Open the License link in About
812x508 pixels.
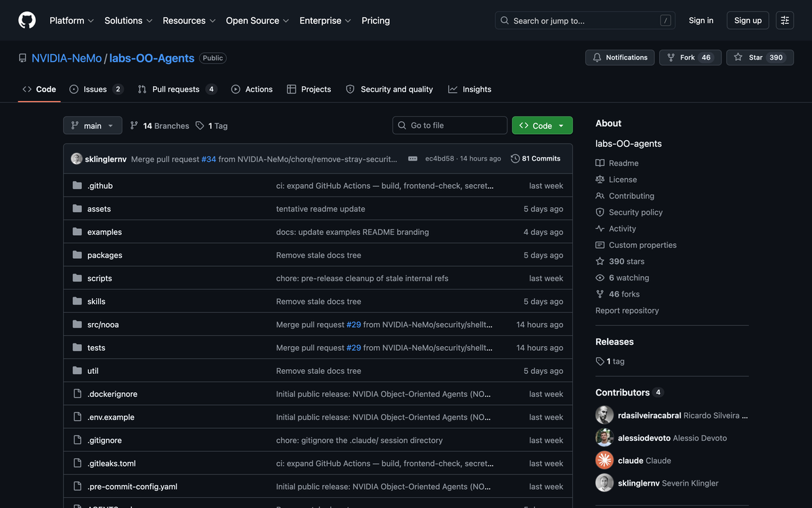pyautogui.click(x=616, y=179)
